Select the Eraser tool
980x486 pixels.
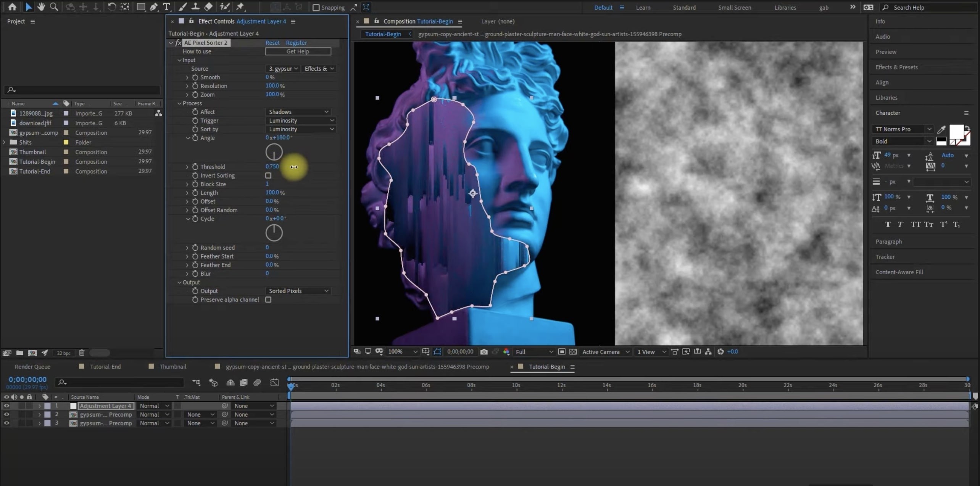click(208, 7)
